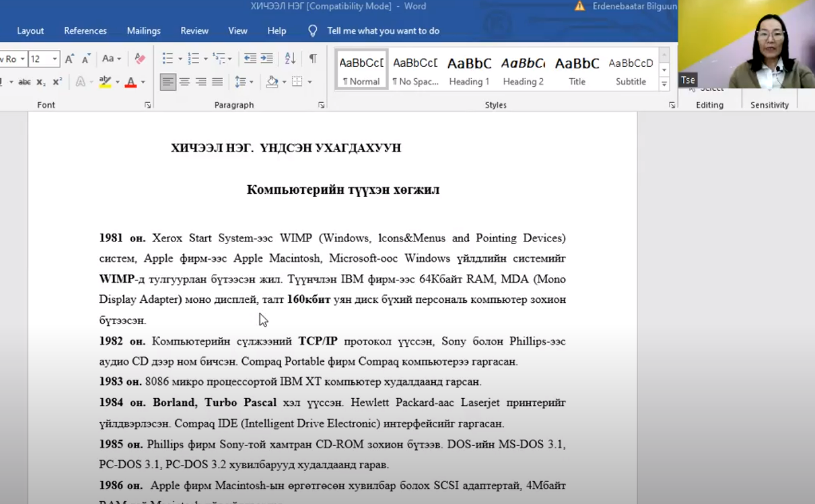Switch to the Mailings tab

point(143,31)
